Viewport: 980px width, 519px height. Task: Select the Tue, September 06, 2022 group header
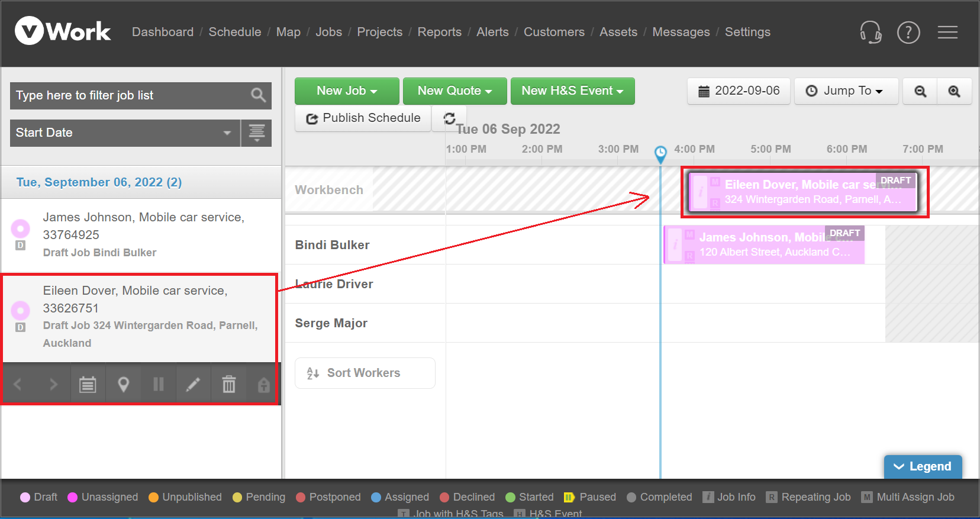point(141,182)
